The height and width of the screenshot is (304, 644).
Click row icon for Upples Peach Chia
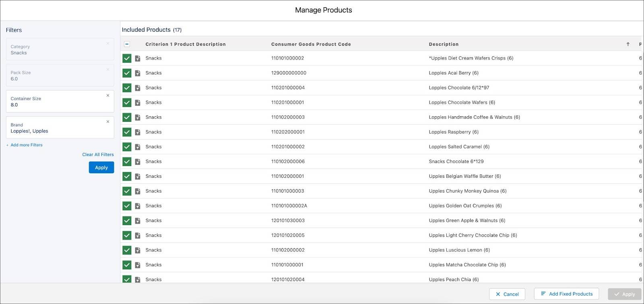138,279
